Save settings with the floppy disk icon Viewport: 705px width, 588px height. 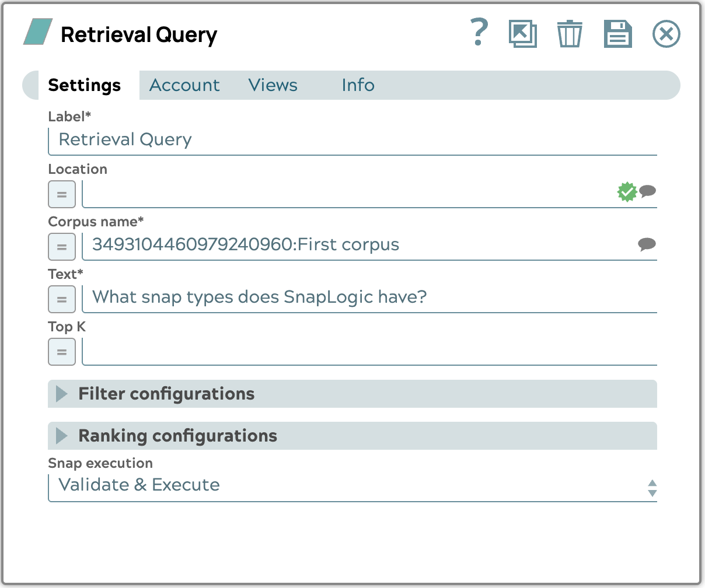(617, 34)
